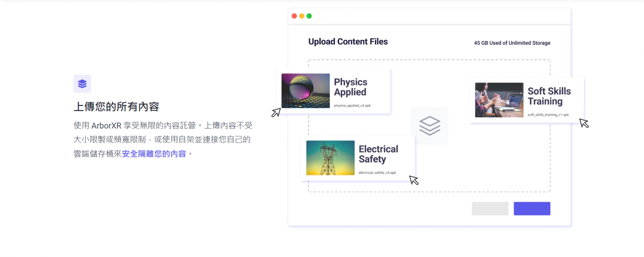This screenshot has height=257, width=644.
Task: Click the purple layers icon above the heading
Action: point(82,84)
